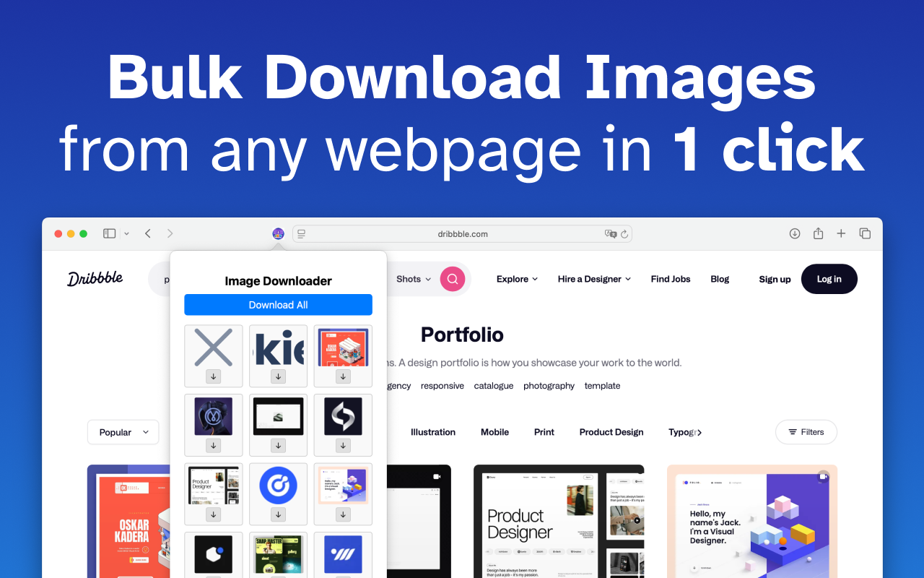This screenshot has width=924, height=578.
Task: Switch to the Print category
Action: (544, 432)
